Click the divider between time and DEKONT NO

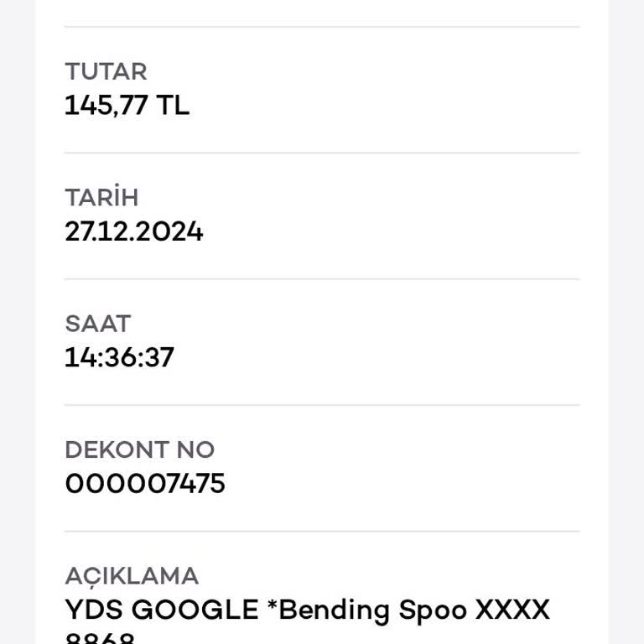pos(322,405)
